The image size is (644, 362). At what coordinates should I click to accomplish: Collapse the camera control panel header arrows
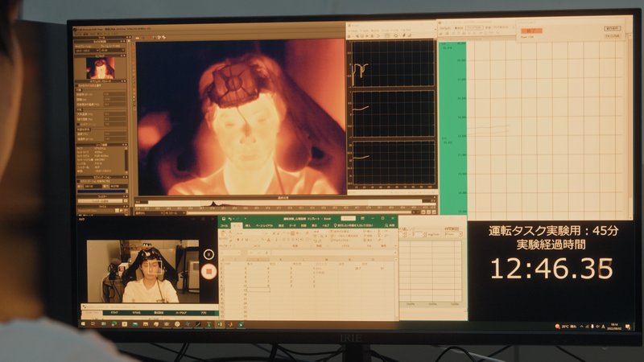coord(122,42)
